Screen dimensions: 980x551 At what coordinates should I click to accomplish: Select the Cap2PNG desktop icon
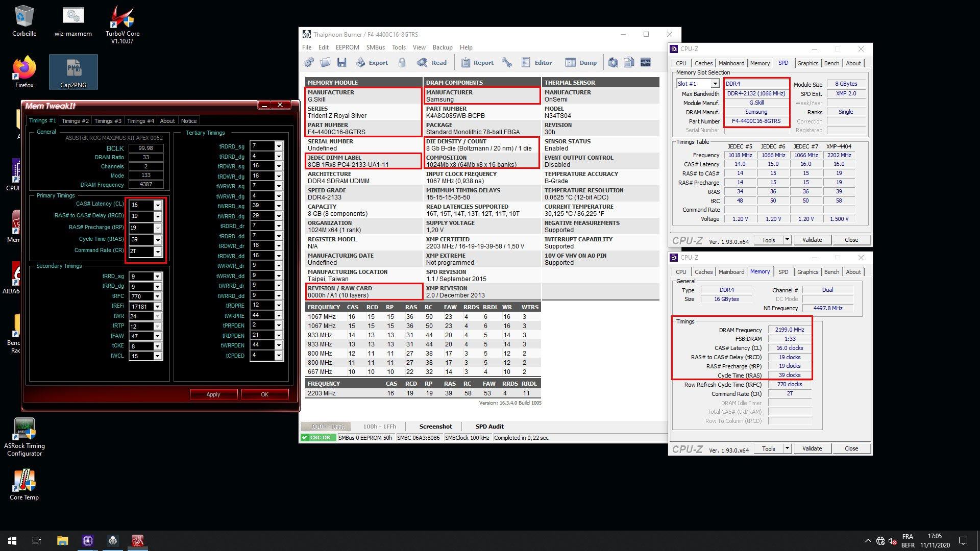[73, 72]
